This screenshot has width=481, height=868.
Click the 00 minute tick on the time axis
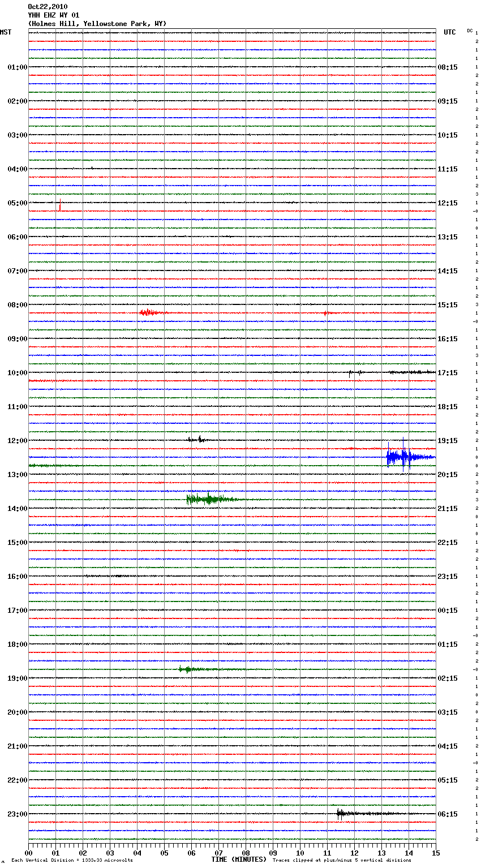click(29, 853)
